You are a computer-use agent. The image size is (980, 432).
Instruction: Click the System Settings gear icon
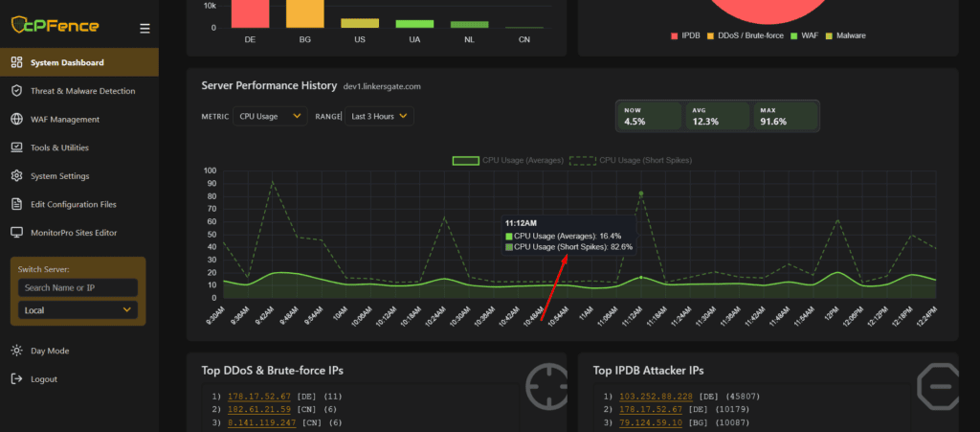[16, 176]
